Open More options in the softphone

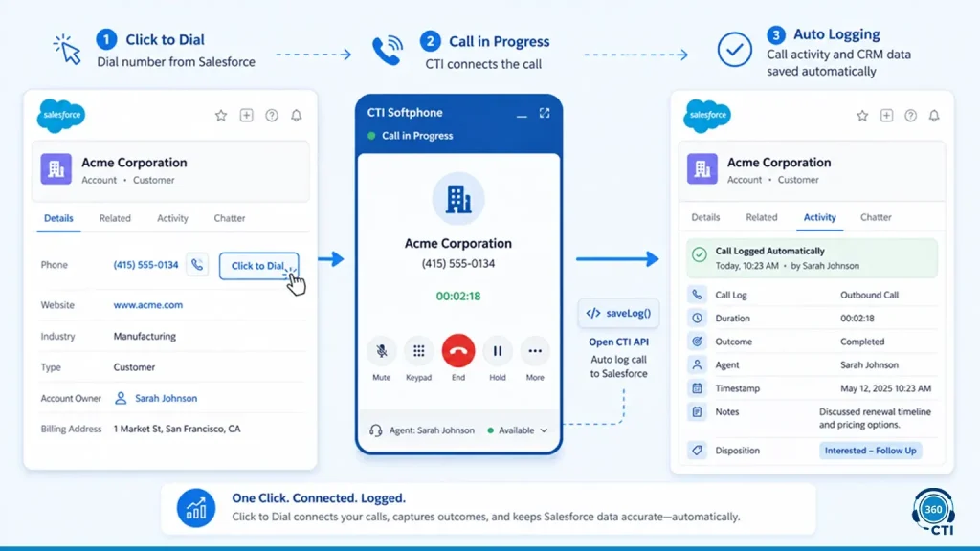point(535,351)
